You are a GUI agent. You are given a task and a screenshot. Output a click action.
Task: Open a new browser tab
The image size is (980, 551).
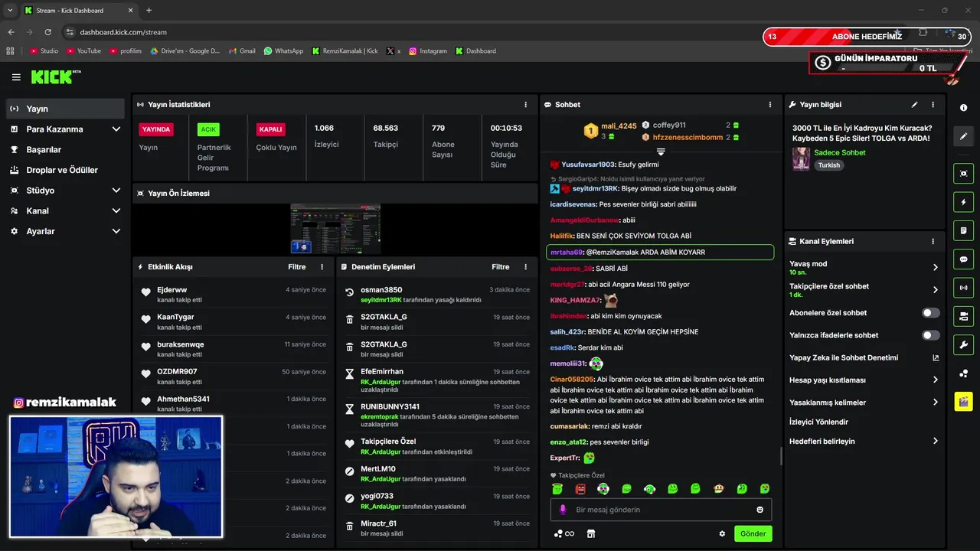click(149, 11)
